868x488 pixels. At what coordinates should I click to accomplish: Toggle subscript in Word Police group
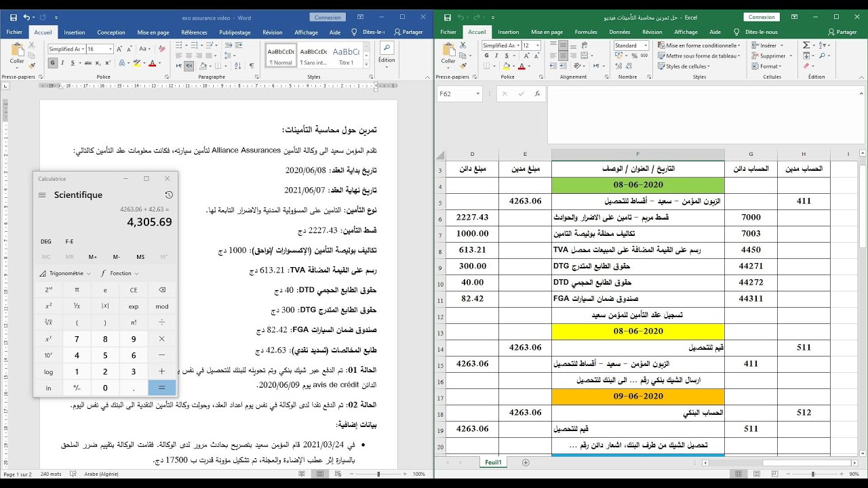tap(98, 63)
